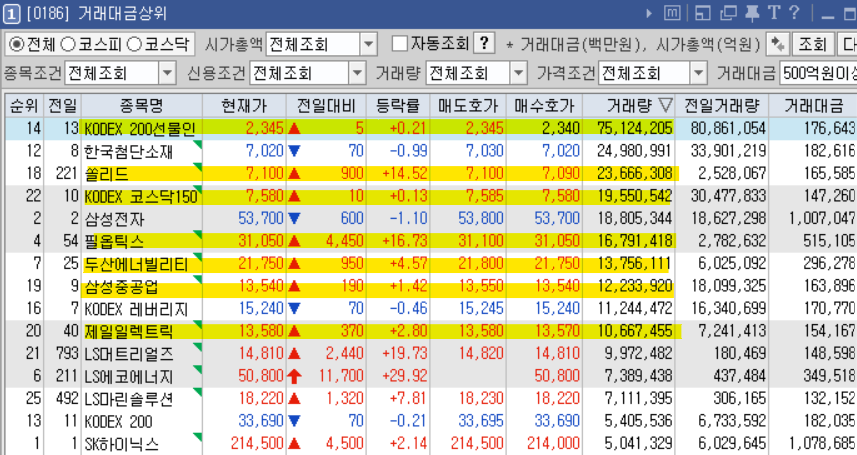Click the 18,220 bid price of LS마린솔루션

coord(556,398)
